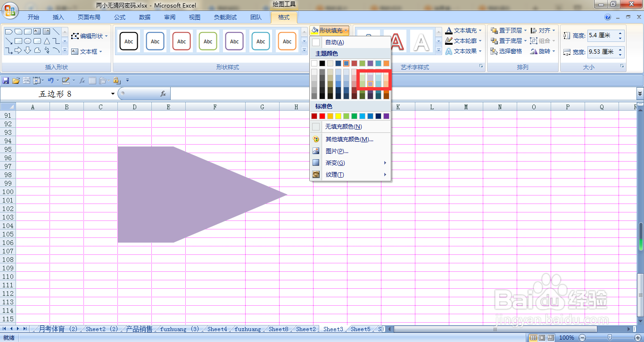Select the block down arrow shape
Image resolution: width=644 pixels, height=342 pixels.
pos(27,50)
